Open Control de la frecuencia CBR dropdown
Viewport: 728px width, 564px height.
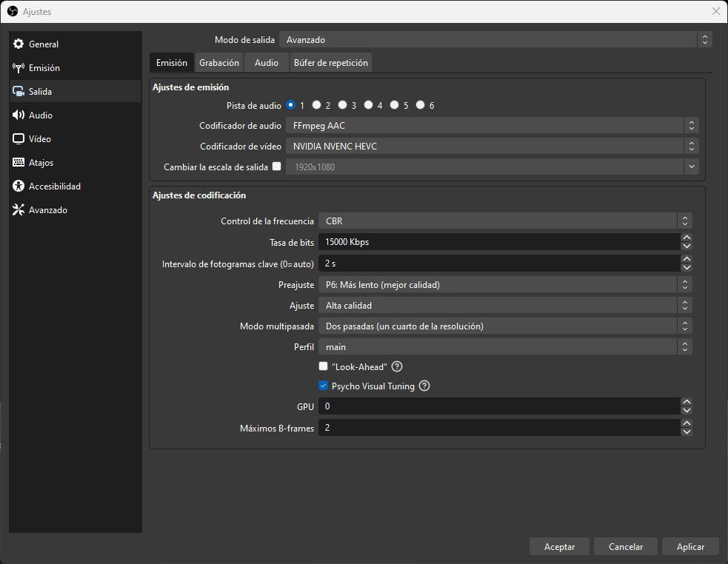tap(505, 221)
